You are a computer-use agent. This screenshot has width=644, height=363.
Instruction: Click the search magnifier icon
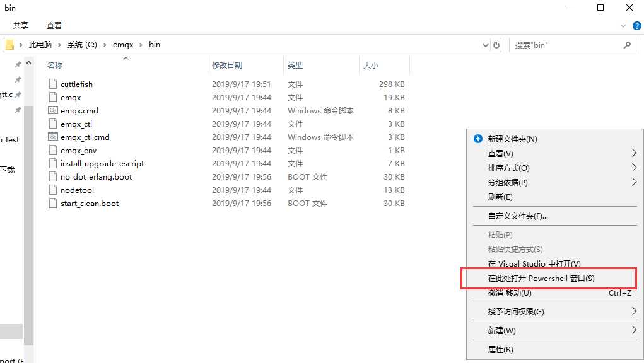pos(627,45)
